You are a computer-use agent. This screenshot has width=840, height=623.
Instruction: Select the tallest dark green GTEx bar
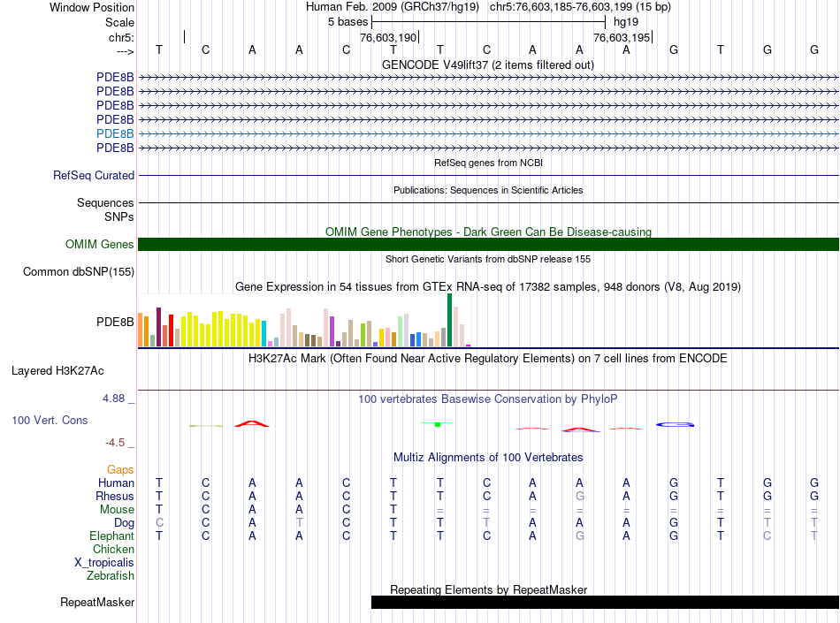click(449, 320)
